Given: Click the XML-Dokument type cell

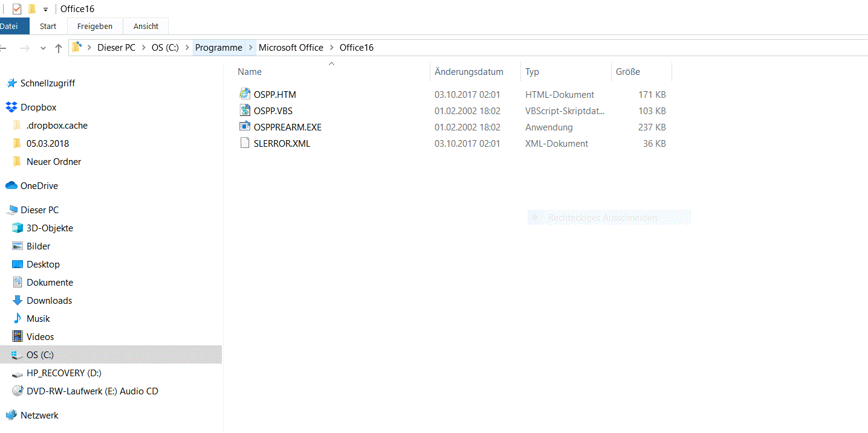Looking at the screenshot, I should coord(557,144).
